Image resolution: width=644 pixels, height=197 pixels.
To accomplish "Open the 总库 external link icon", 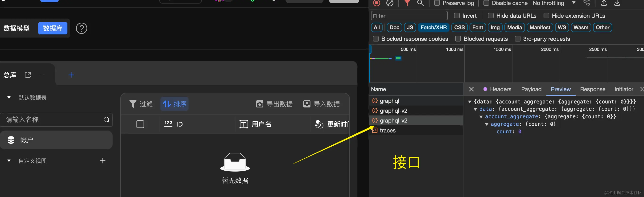I will coord(28,75).
